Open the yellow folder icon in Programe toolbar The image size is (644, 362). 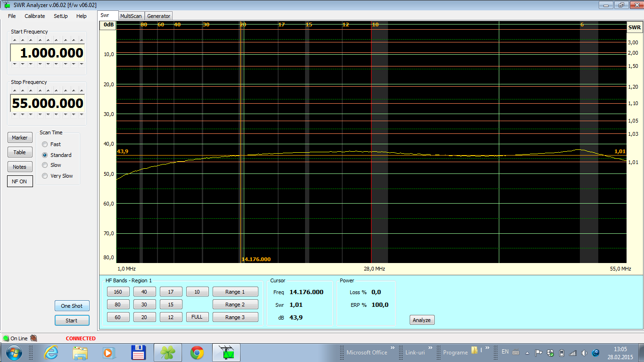[x=475, y=351]
